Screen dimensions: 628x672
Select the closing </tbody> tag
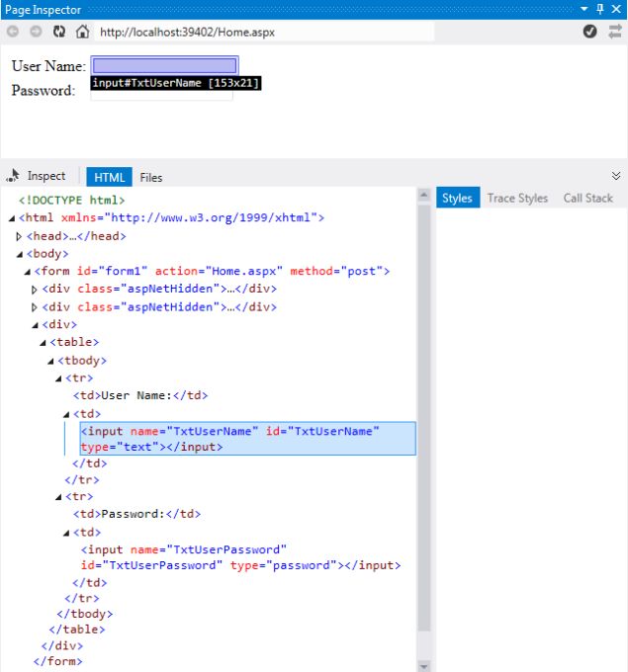tap(85, 614)
